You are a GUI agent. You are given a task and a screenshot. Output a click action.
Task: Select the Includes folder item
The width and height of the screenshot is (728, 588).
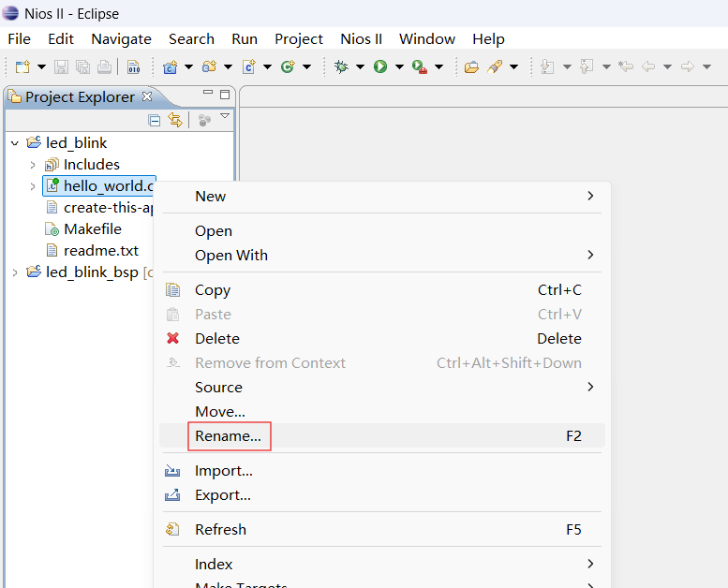pyautogui.click(x=92, y=165)
